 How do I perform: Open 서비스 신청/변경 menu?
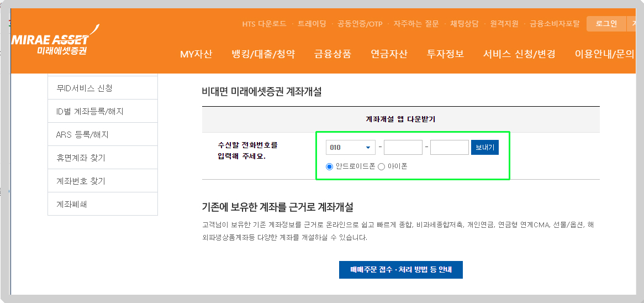click(x=519, y=54)
